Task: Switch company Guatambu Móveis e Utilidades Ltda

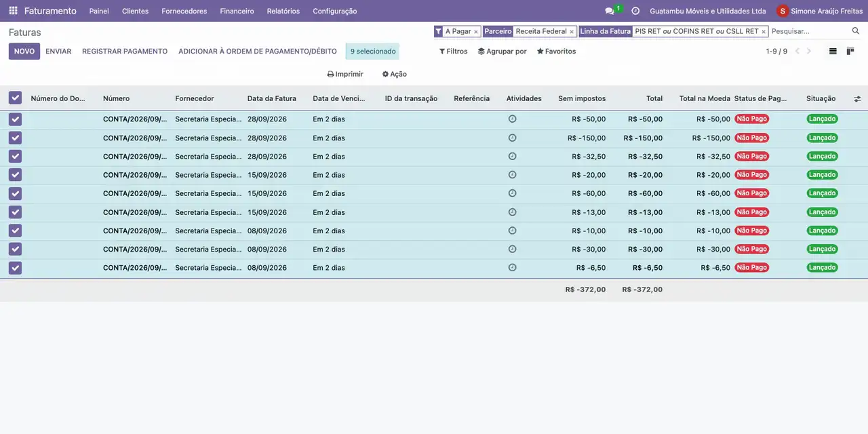Action: tap(708, 11)
